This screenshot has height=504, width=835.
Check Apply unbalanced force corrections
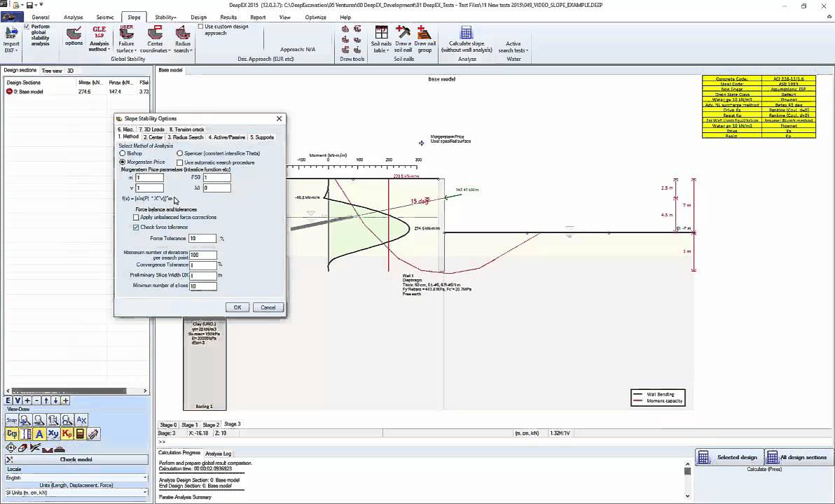point(136,217)
